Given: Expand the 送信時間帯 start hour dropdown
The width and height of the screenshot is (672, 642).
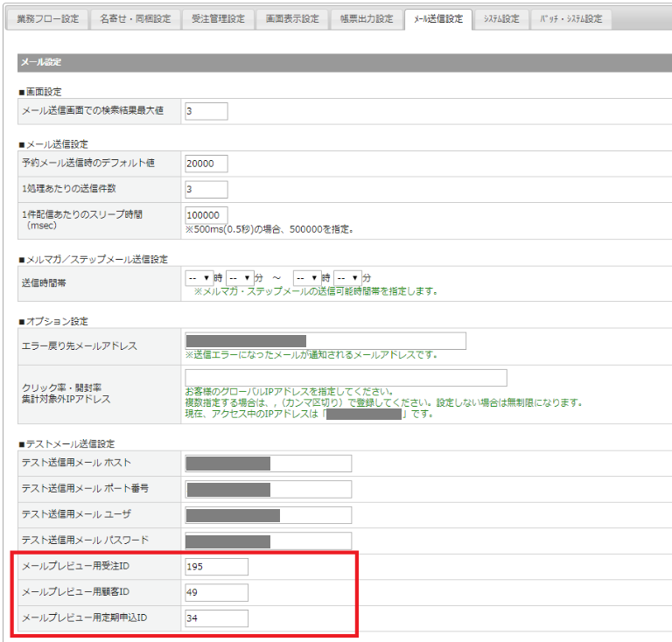Looking at the screenshot, I should pos(199,277).
